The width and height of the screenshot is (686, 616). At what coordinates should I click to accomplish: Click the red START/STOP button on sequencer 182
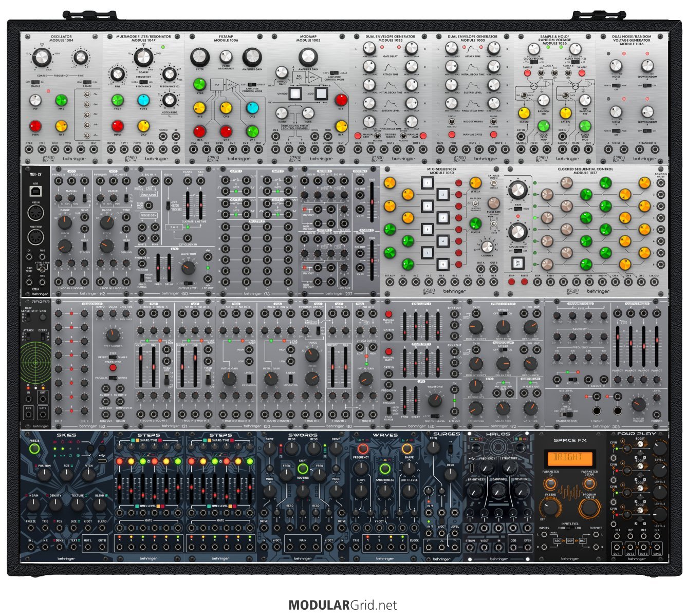click(x=113, y=368)
